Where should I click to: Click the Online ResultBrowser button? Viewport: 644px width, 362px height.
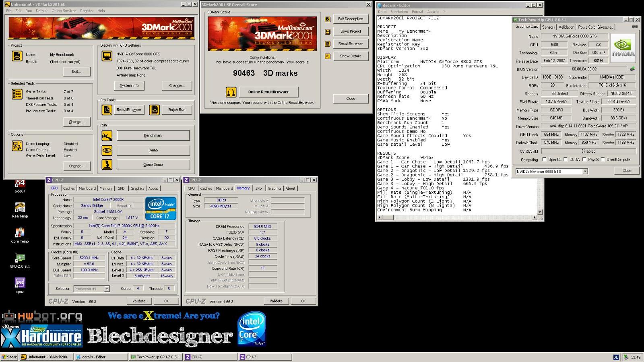(x=268, y=92)
